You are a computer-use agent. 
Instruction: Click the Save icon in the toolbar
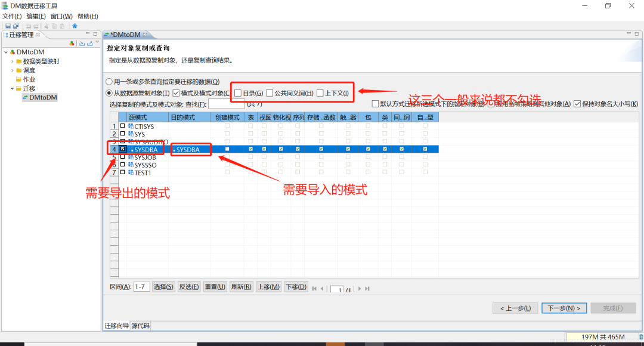point(8,26)
